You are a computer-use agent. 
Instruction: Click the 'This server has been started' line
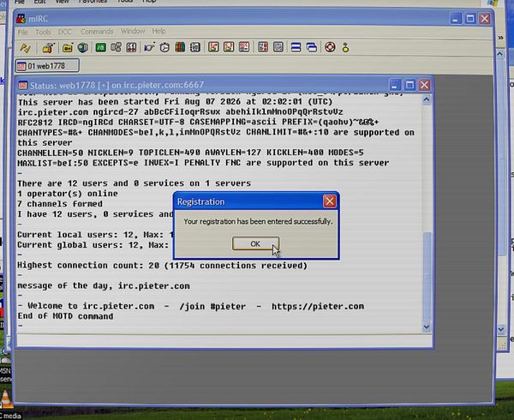[x=175, y=102]
